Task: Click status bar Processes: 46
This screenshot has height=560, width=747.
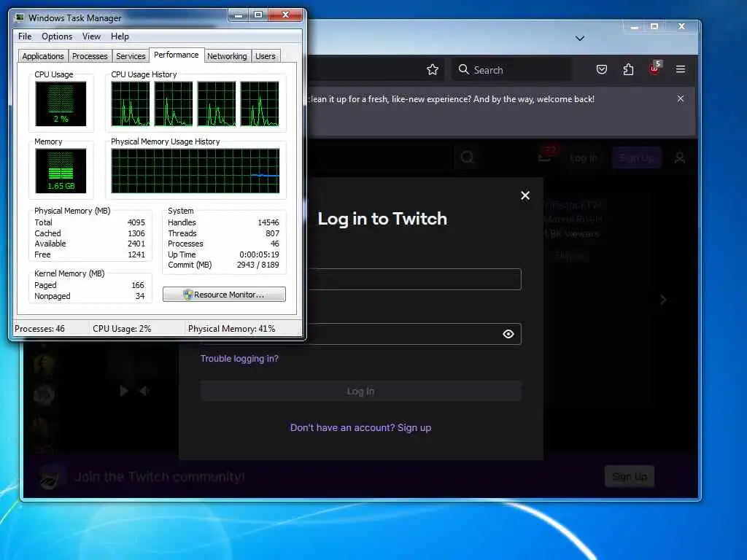Action: 39,329
